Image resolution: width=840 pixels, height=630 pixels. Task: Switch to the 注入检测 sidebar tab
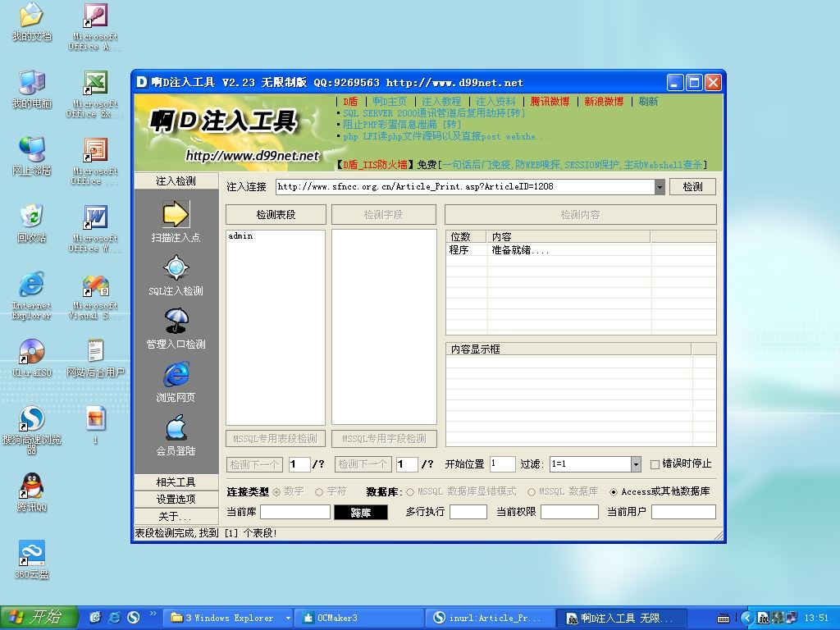[176, 181]
